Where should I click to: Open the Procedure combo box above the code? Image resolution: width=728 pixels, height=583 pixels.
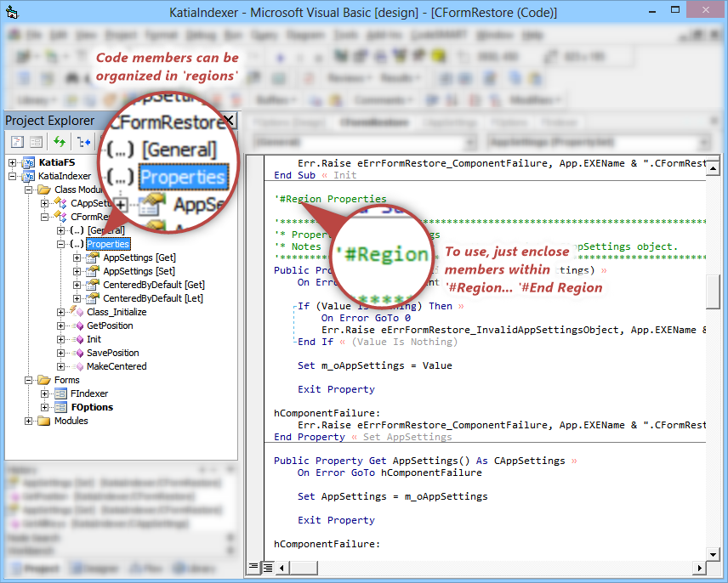(x=598, y=142)
